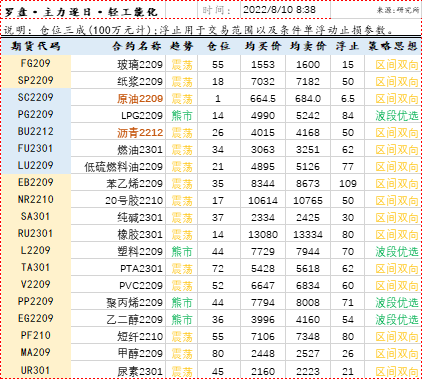Click the 熊市 trend for 乙二醇2209
This screenshot has width=422, height=379.
(x=182, y=320)
